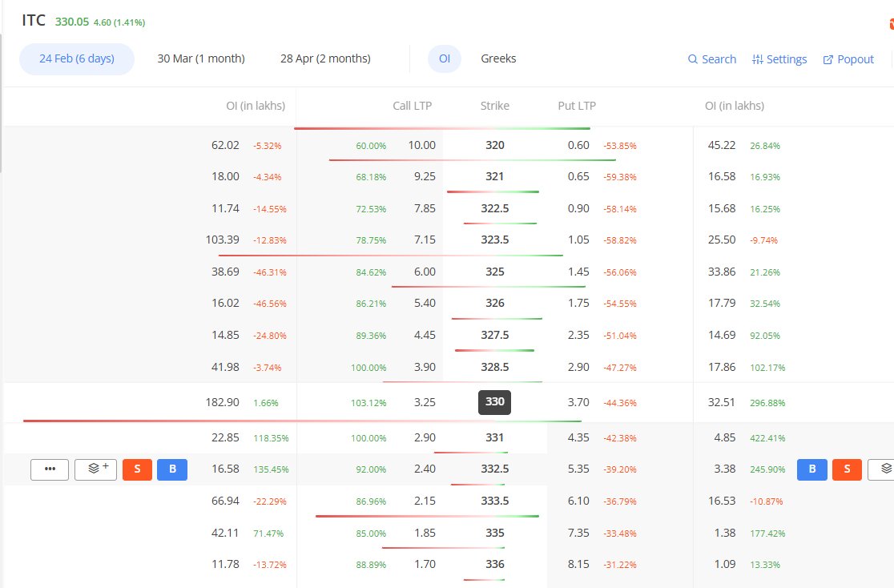Click call OI value 66.94
The width and height of the screenshot is (894, 588).
(225, 501)
